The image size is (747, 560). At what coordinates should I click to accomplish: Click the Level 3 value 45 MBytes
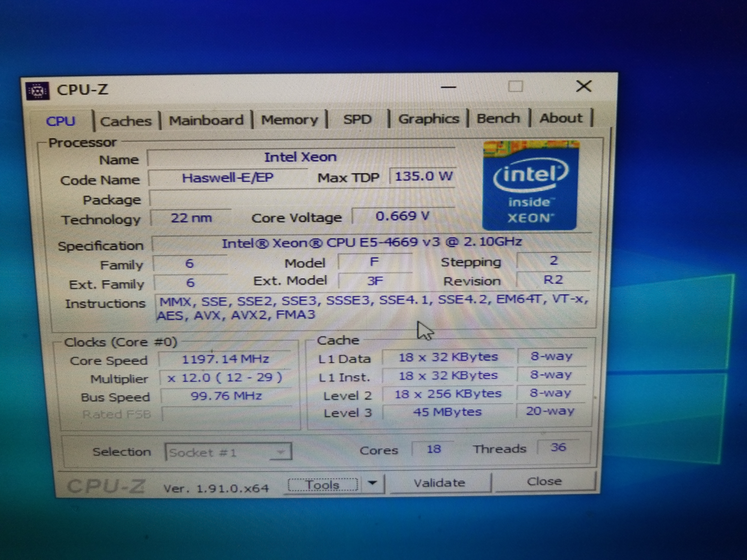447,412
